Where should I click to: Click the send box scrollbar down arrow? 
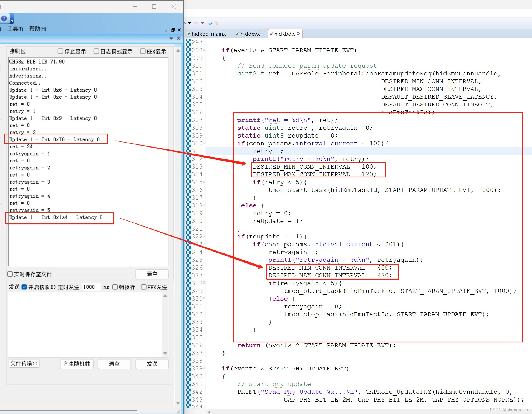tap(165, 353)
